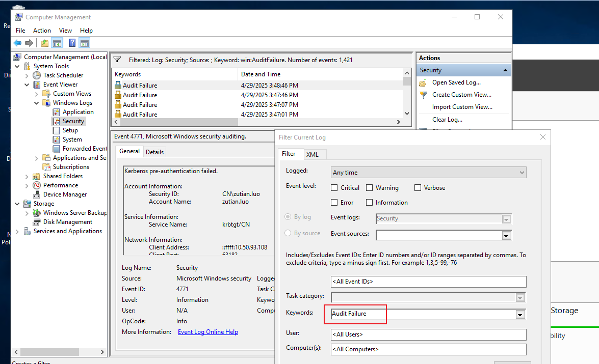Toggle the Show/Hide Action Pane icon

click(x=85, y=43)
